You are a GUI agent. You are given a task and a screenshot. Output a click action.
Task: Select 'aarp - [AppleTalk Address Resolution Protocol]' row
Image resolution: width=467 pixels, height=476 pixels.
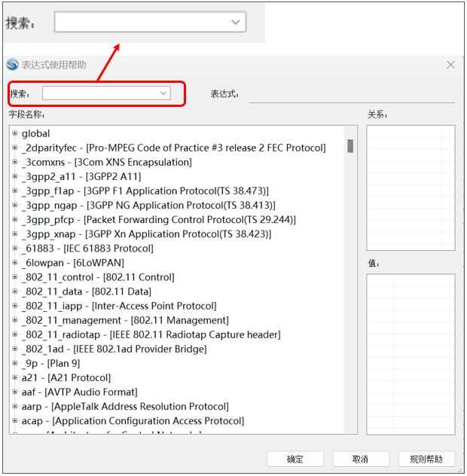tap(125, 407)
